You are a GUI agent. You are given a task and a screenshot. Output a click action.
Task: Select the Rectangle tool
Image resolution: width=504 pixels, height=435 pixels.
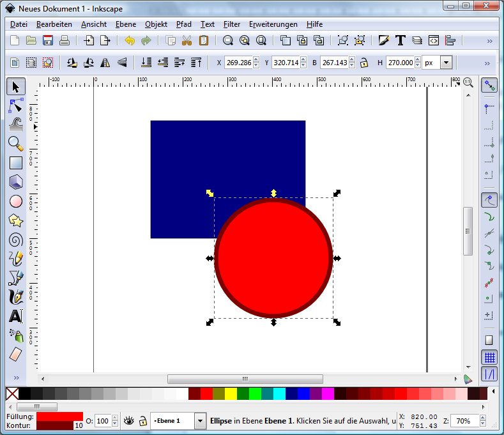tap(16, 163)
